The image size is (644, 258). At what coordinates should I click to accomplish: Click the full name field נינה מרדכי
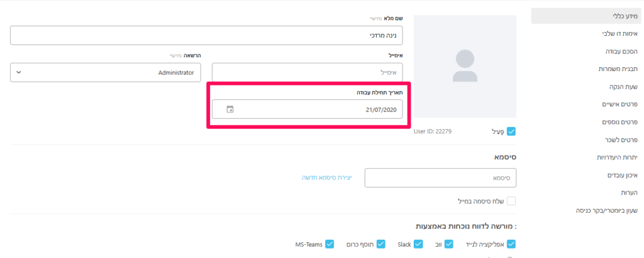tap(206, 36)
